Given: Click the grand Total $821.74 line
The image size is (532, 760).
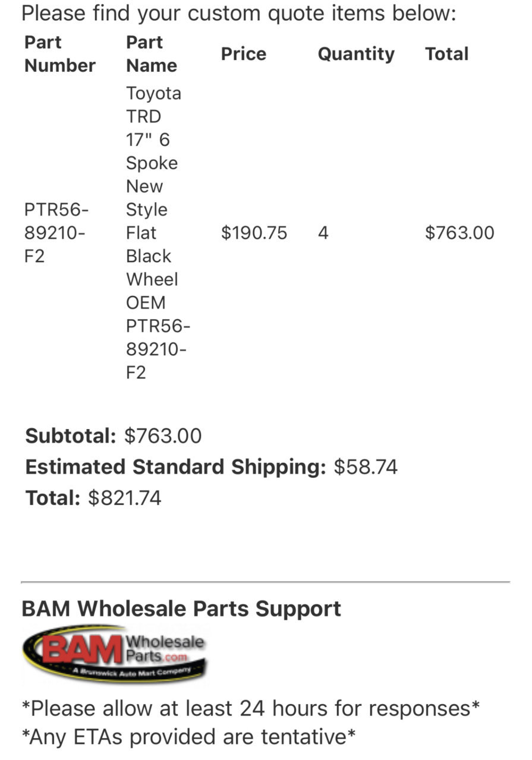Looking at the screenshot, I should 93,498.
